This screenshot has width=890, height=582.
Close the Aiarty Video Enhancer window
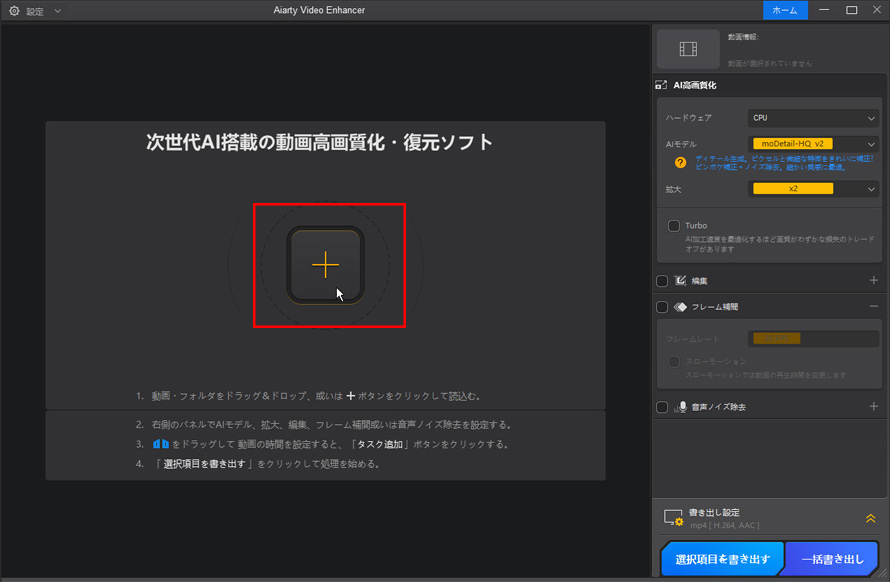[877, 10]
